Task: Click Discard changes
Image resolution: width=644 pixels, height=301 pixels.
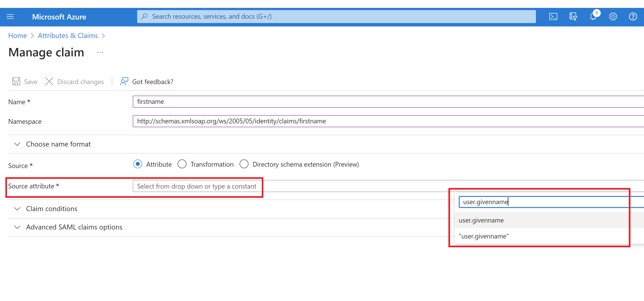Action: click(75, 82)
